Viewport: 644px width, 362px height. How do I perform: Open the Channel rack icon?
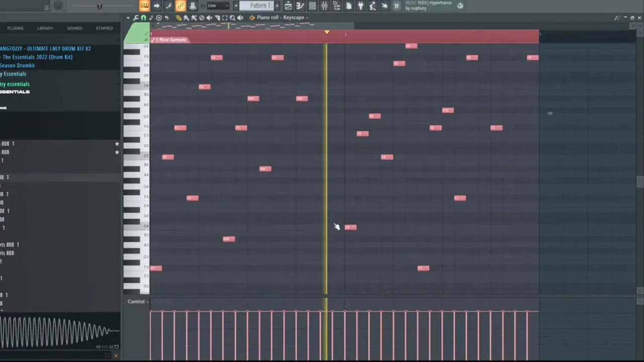[312, 6]
